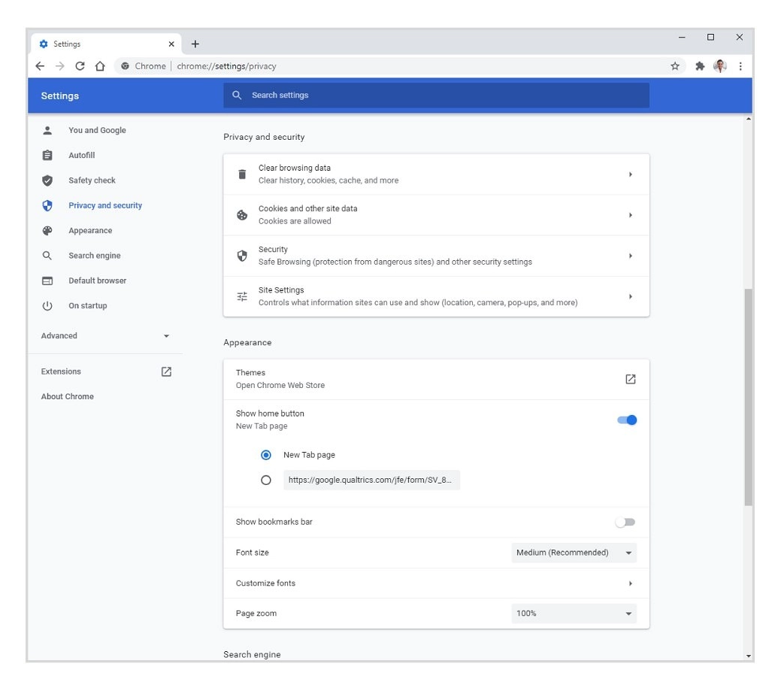The image size is (784, 694).
Task: Click the Site Settings title text
Action: coord(281,290)
